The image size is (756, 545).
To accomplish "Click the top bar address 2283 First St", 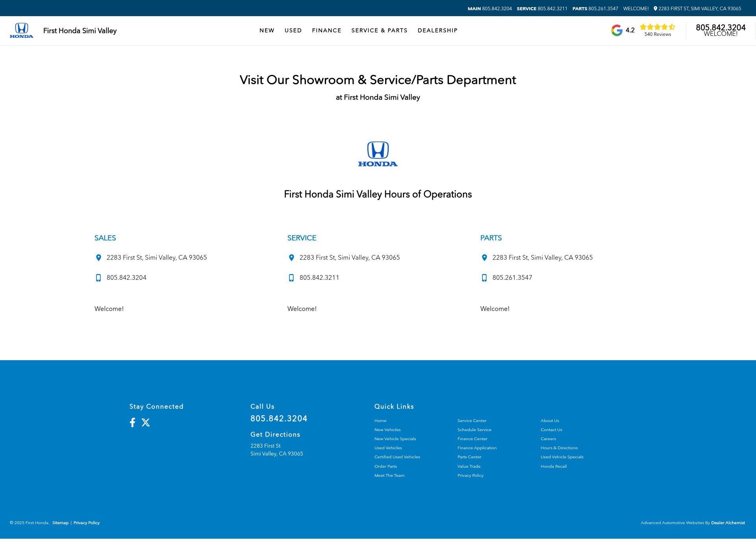I will click(700, 8).
